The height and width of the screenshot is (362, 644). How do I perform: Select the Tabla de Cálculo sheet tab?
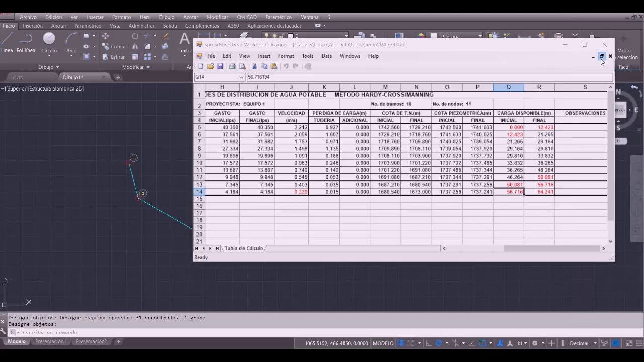tap(244, 248)
